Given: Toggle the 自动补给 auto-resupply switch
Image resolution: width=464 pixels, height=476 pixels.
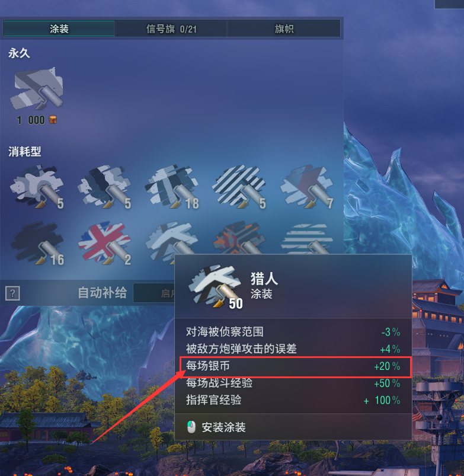Looking at the screenshot, I should pos(154,293).
